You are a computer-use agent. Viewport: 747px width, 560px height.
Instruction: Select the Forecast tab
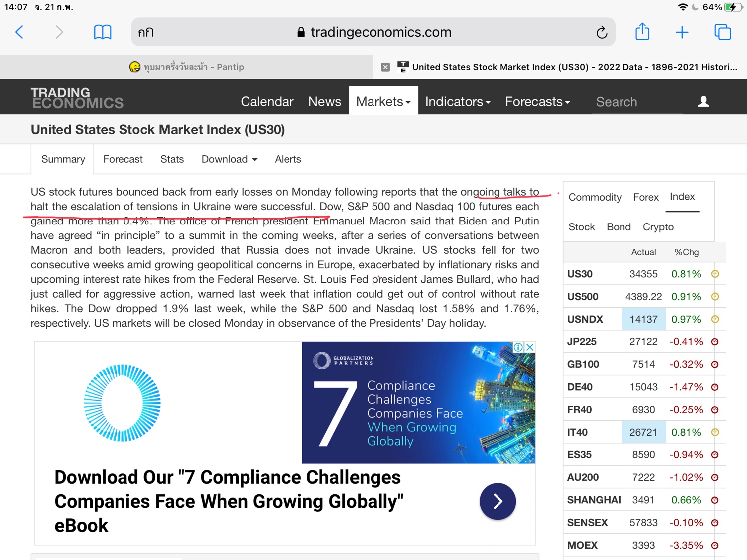coord(123,159)
